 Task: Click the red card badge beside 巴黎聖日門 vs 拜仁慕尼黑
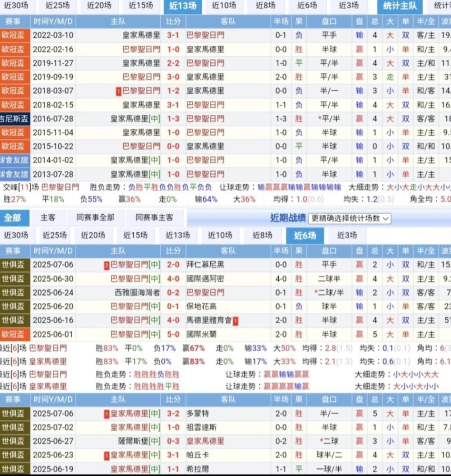(x=107, y=266)
